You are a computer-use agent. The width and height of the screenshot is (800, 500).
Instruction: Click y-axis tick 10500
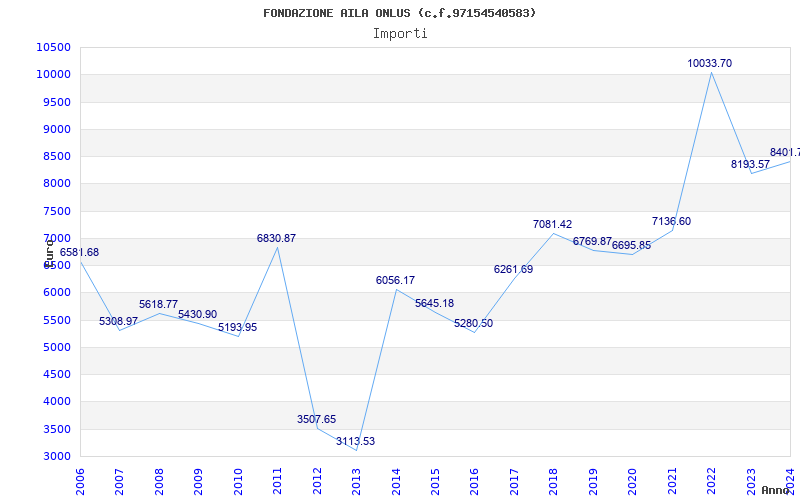(x=54, y=47)
